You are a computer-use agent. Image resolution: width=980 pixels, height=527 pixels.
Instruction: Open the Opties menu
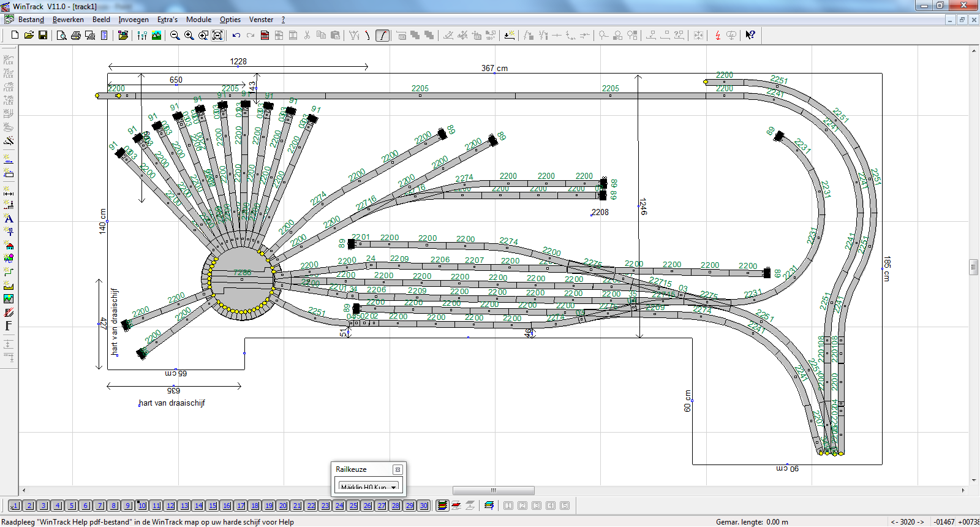point(230,20)
